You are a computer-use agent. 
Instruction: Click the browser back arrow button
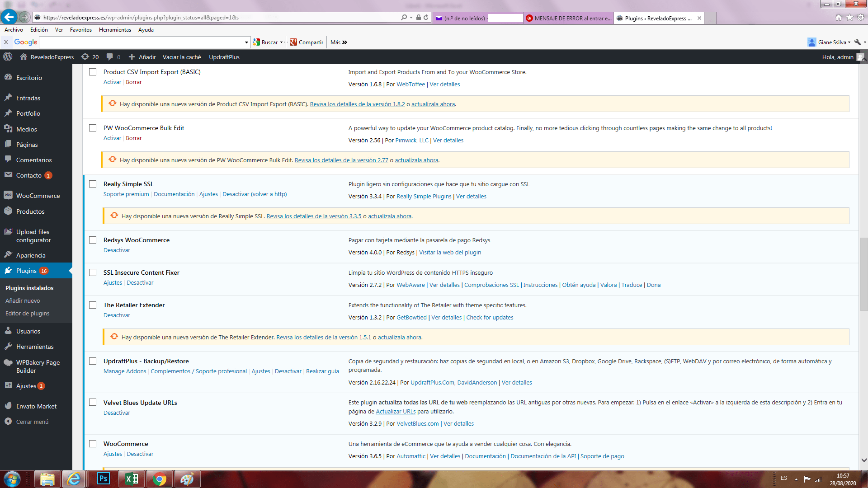9,17
